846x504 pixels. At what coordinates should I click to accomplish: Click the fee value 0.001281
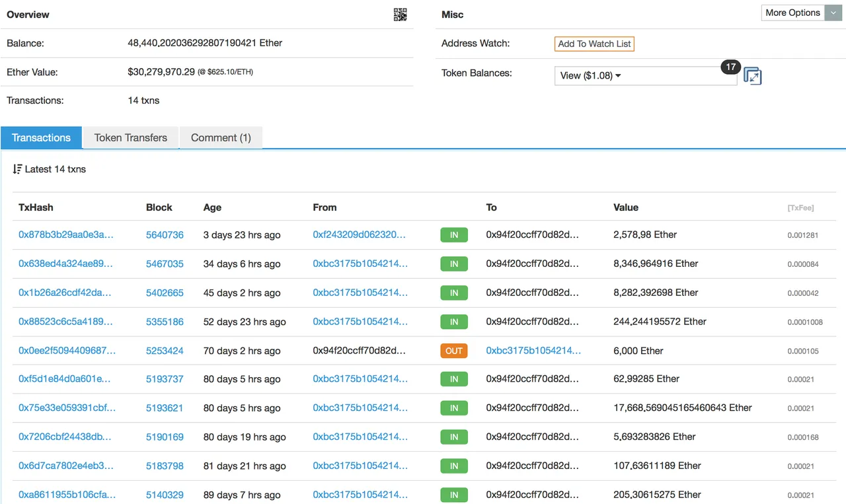pyautogui.click(x=803, y=235)
